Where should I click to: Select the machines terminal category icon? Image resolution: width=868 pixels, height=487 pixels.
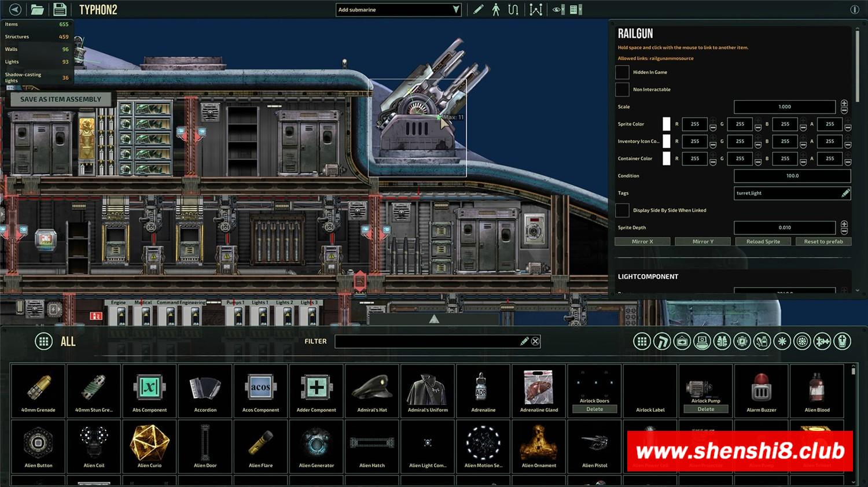click(x=702, y=342)
